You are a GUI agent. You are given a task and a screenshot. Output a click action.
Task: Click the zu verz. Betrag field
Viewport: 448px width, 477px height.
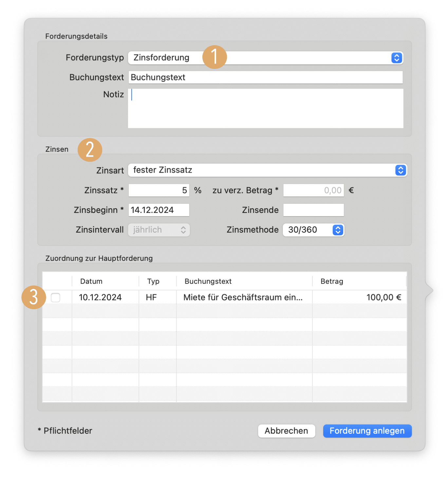tap(314, 190)
